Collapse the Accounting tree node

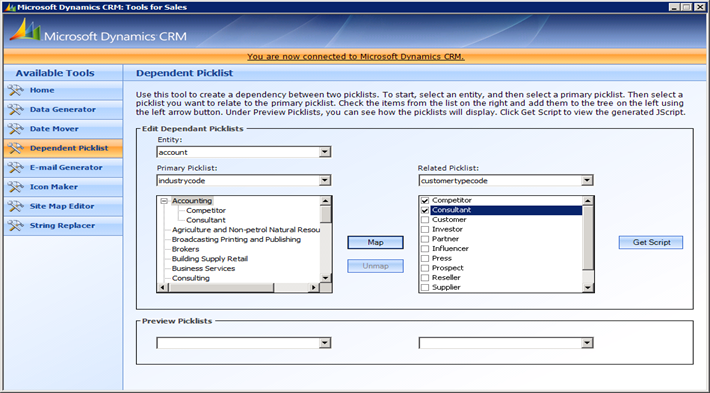point(164,201)
